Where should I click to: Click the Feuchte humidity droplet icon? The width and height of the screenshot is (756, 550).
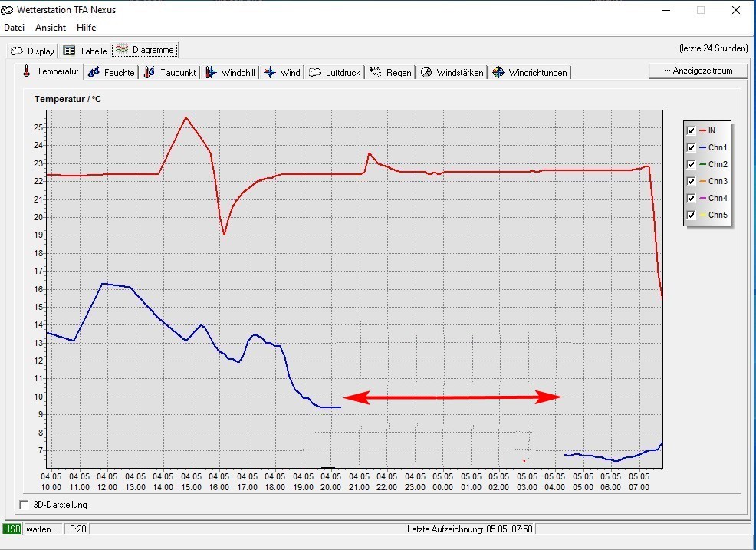(94, 73)
